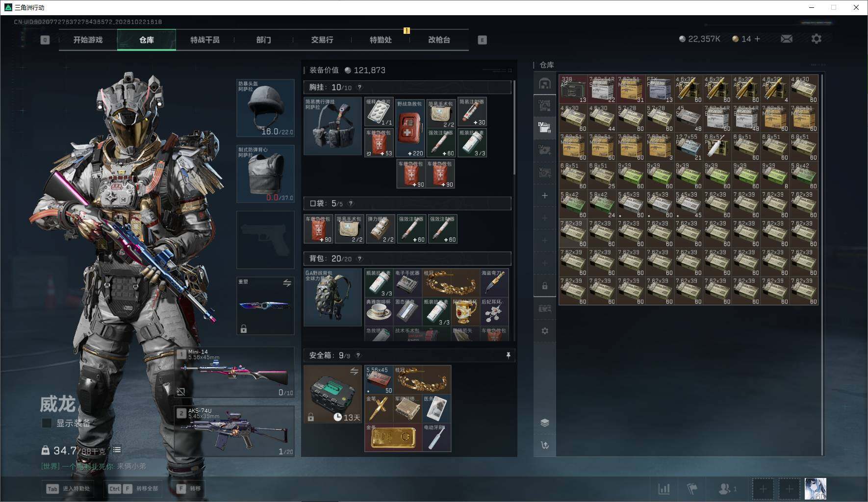The height and width of the screenshot is (502, 868).
Task: Click the sort/organize icon at sidebar bottom
Action: click(544, 445)
